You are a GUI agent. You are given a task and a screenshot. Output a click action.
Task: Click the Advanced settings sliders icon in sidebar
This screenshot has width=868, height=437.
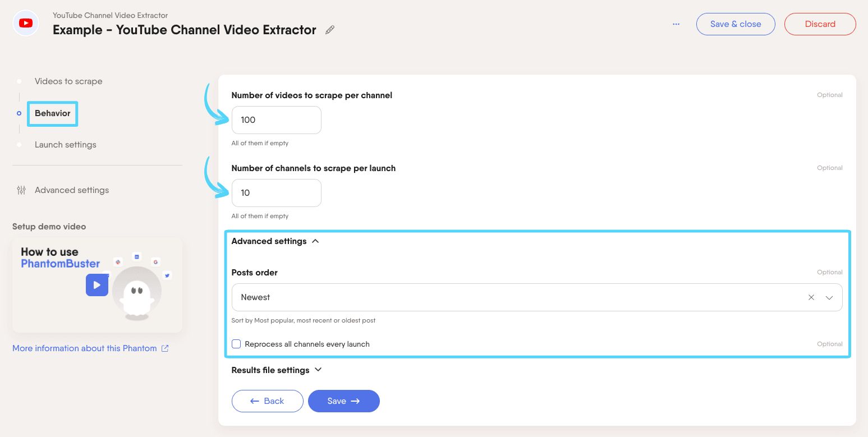coord(21,190)
